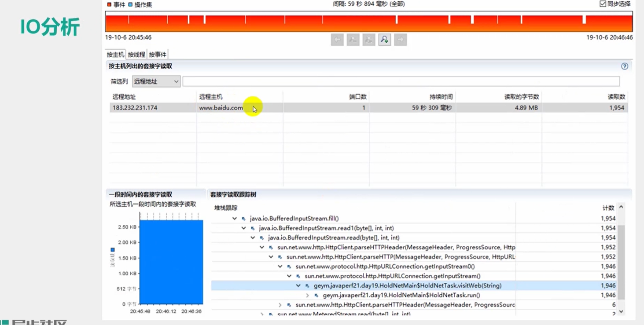Click the 间隔: 59 秒 894 毫秒 label

coord(369,4)
